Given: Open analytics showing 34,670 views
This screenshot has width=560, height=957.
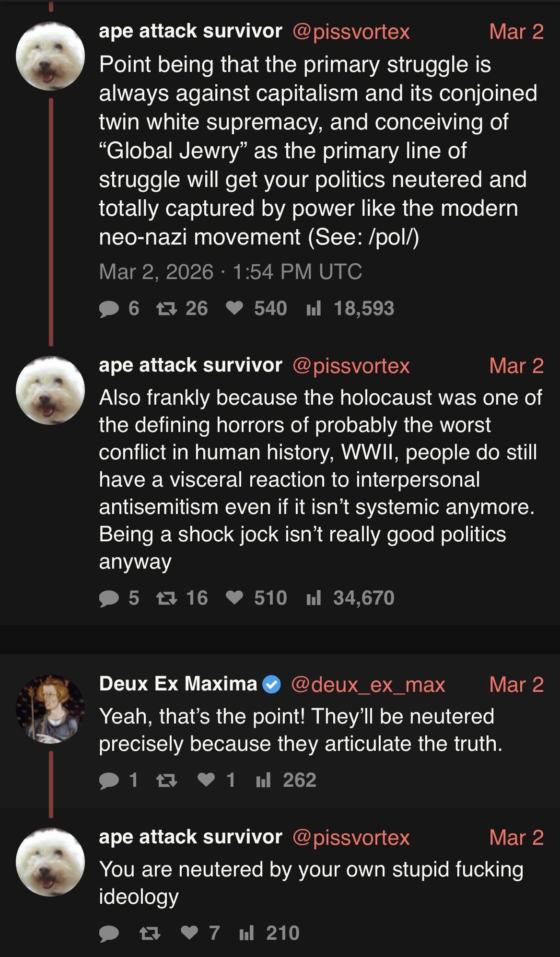Looking at the screenshot, I should click(x=314, y=598).
